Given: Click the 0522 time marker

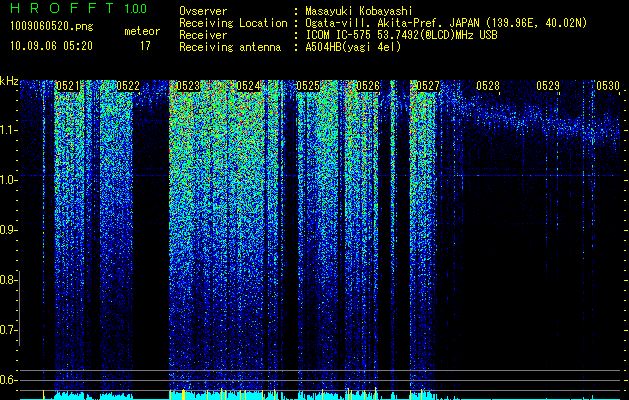Looking at the screenshot, I should pyautogui.click(x=128, y=86).
